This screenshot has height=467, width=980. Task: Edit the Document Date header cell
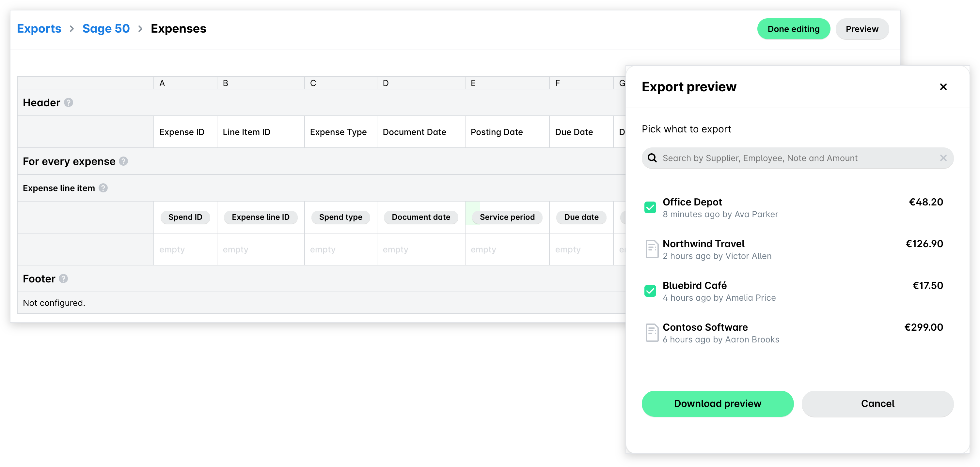click(421, 132)
